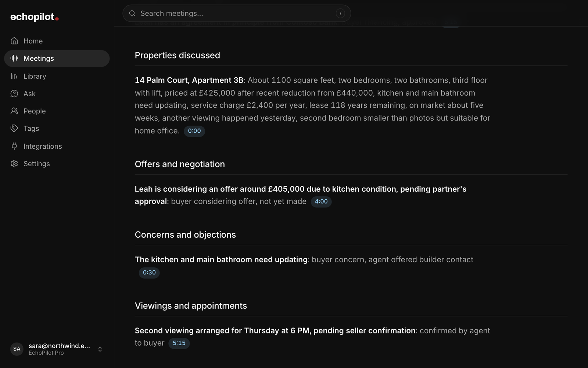Viewport: 588px width, 368px height.
Task: Click the People icon in sidebar
Action: pyautogui.click(x=14, y=111)
